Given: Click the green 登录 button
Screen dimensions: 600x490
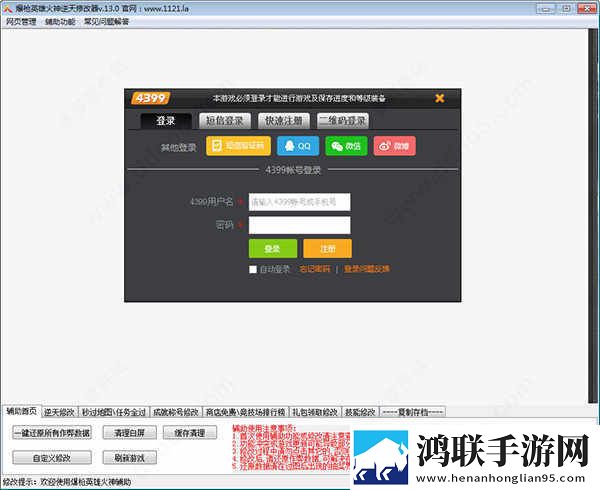Looking at the screenshot, I should [273, 249].
